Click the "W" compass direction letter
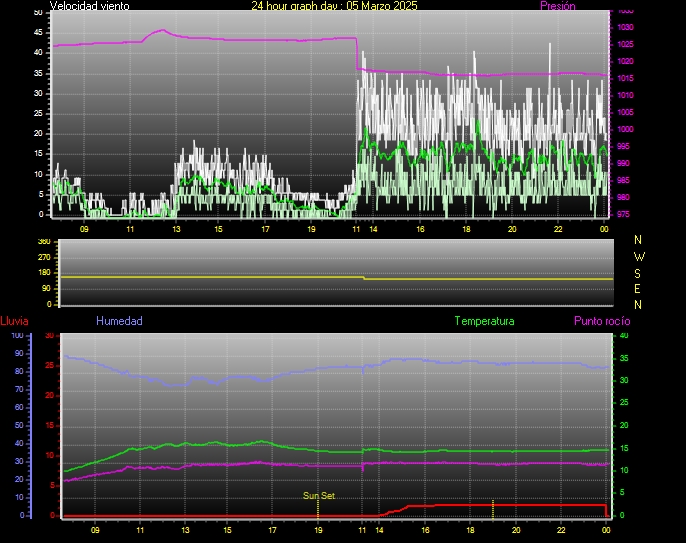This screenshot has height=543, width=686. coord(639,256)
